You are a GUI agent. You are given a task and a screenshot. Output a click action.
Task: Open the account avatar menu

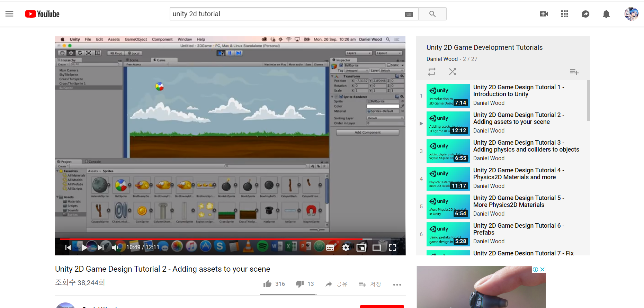tap(631, 14)
